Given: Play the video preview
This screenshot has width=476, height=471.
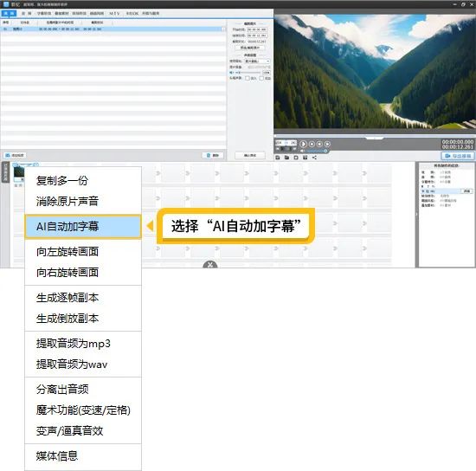Looking at the screenshot, I should (x=303, y=144).
